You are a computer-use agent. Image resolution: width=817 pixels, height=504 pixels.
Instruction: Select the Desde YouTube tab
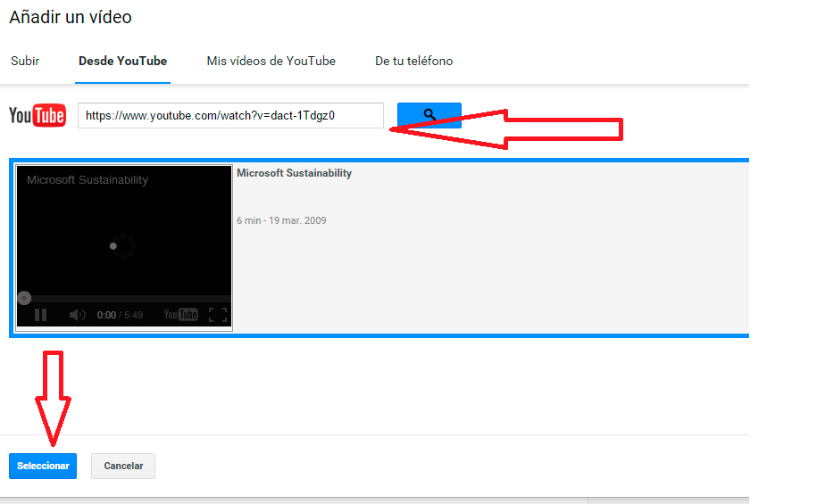click(x=122, y=62)
